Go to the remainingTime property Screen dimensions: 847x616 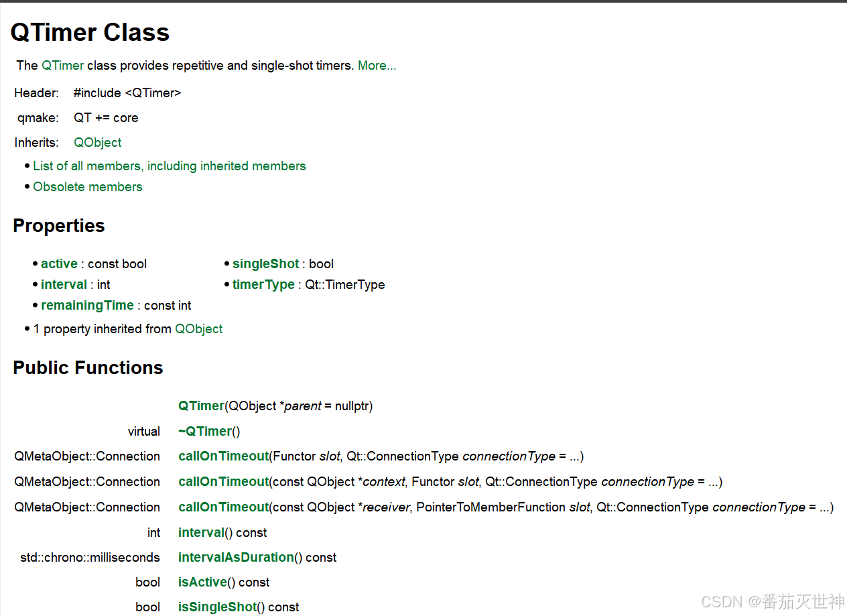pyautogui.click(x=87, y=306)
